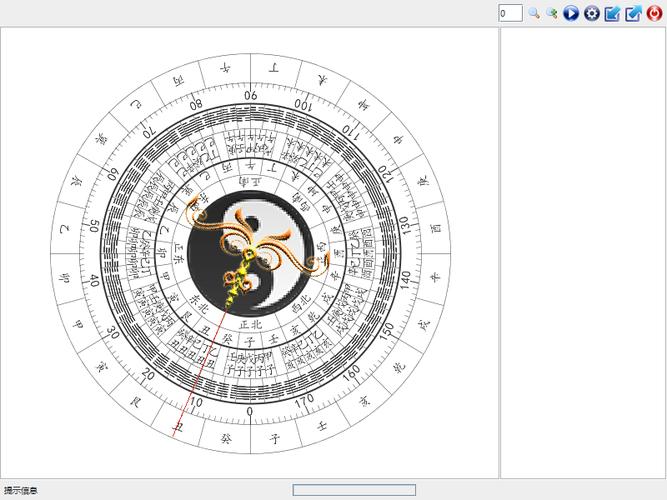Focus the degree number input field
This screenshot has width=667, height=500.
coord(510,13)
